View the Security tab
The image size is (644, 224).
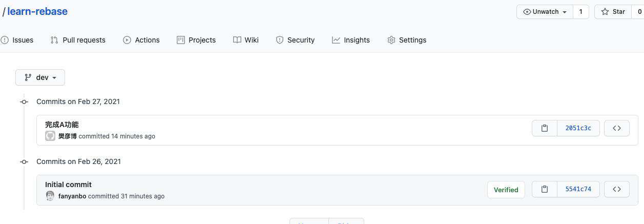coord(295,40)
